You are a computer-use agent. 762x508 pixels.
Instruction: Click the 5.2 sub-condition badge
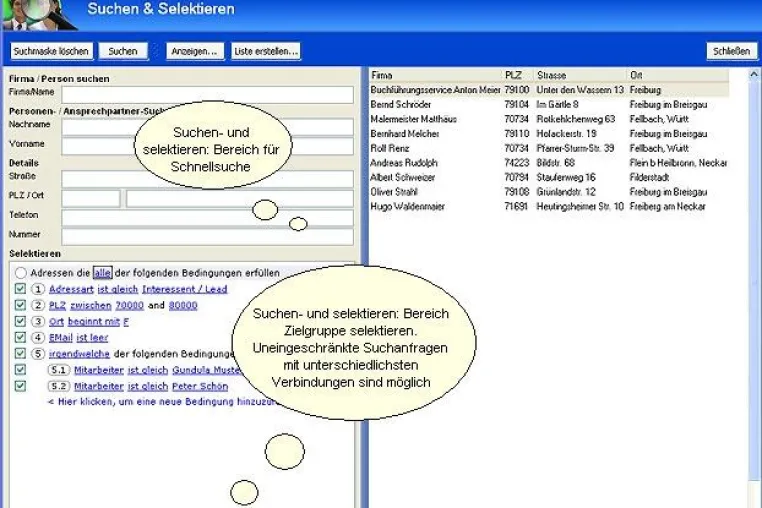coord(59,386)
